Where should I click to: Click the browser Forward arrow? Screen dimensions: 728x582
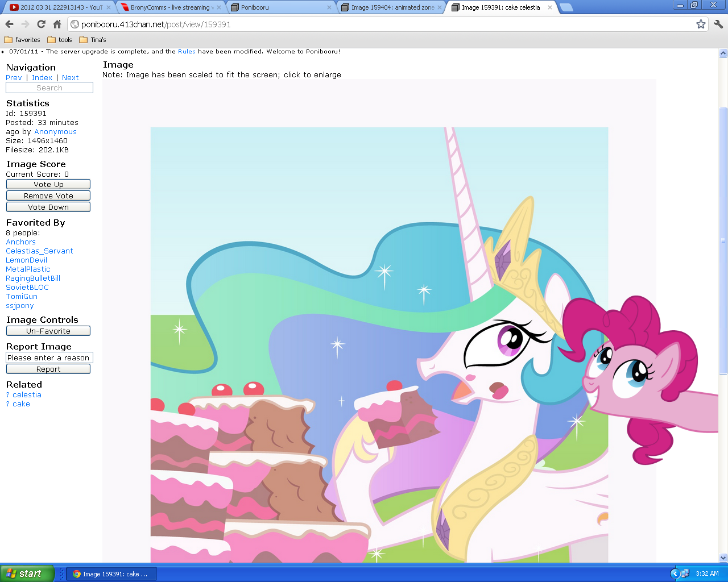pos(25,24)
